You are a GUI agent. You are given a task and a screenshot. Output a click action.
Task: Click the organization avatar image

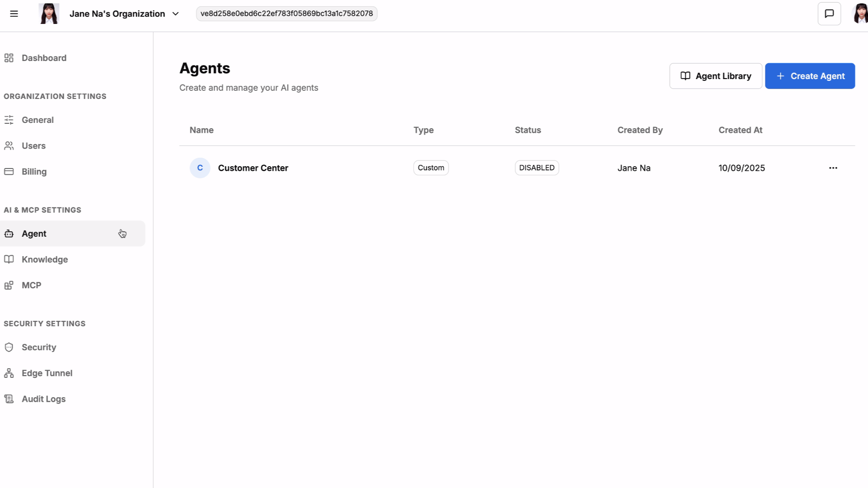coord(49,14)
